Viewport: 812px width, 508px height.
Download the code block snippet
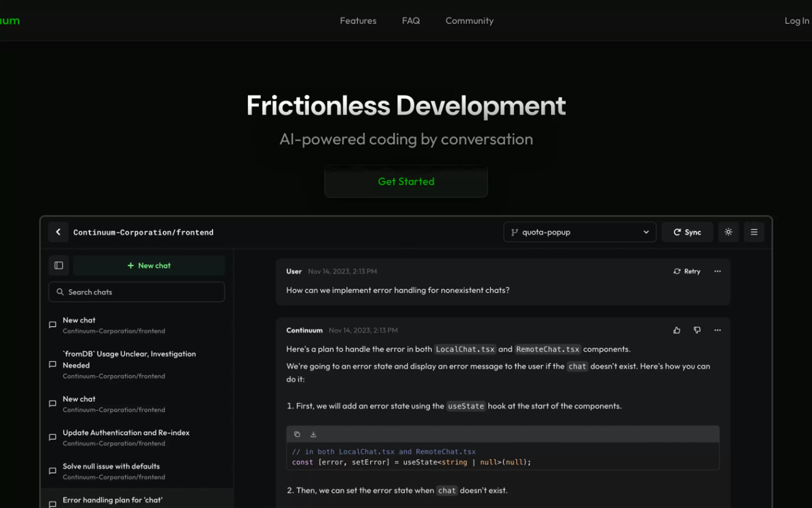(x=313, y=434)
